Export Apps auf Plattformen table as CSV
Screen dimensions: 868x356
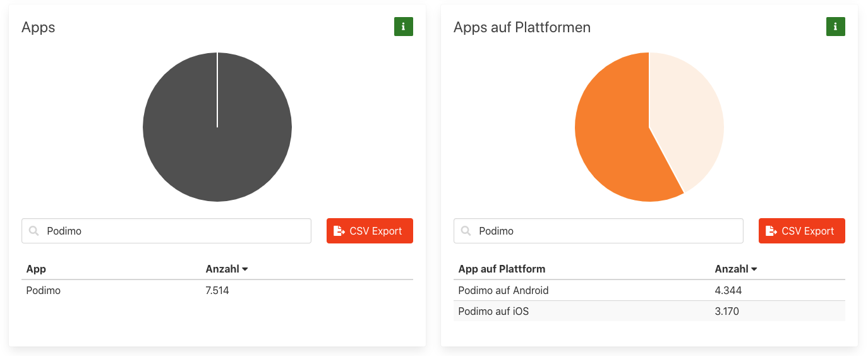click(x=802, y=231)
